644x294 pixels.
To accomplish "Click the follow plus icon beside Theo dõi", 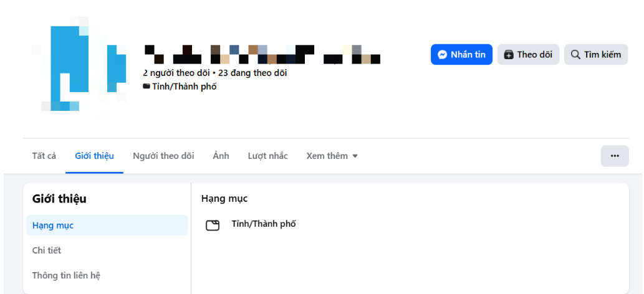I will coord(509,55).
